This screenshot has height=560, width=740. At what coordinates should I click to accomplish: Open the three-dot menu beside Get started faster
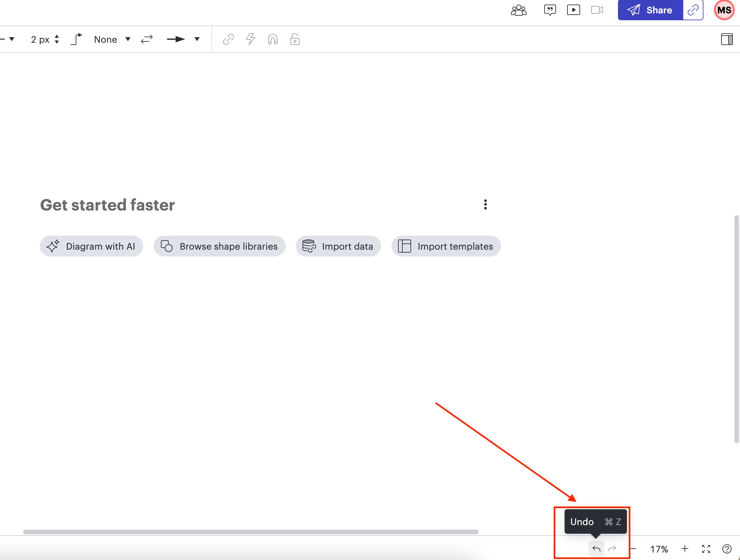486,204
